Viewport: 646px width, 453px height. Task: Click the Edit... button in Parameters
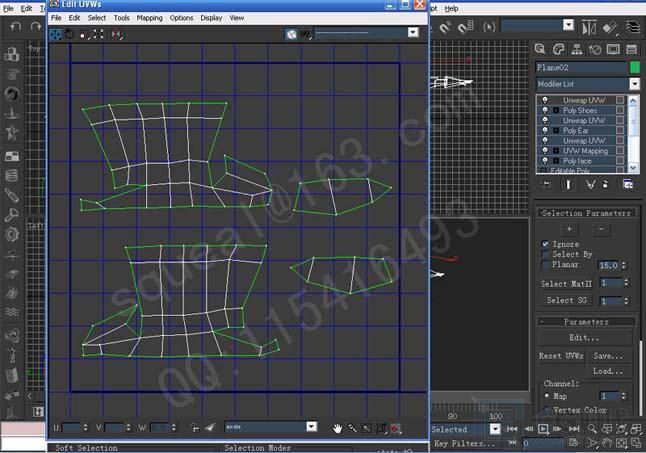click(x=584, y=338)
